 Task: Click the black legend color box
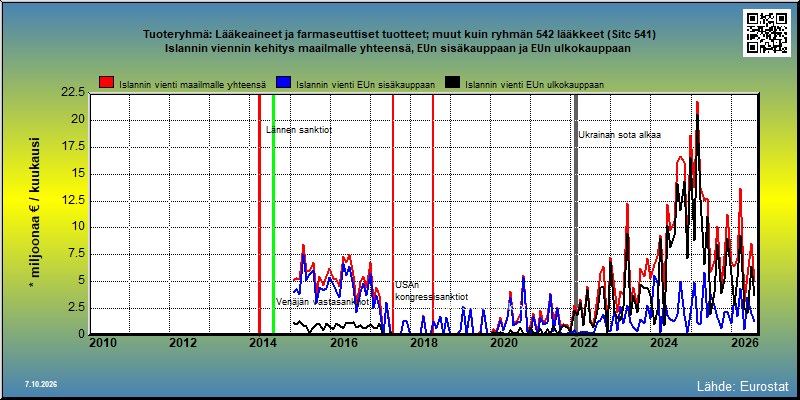click(x=453, y=83)
